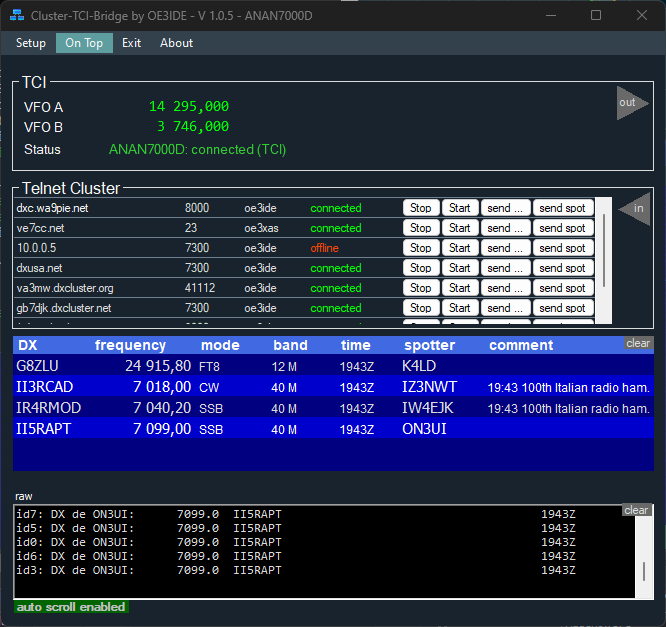Screen dimensions: 666x627
Task: Clear the raw output log
Action: click(636, 510)
